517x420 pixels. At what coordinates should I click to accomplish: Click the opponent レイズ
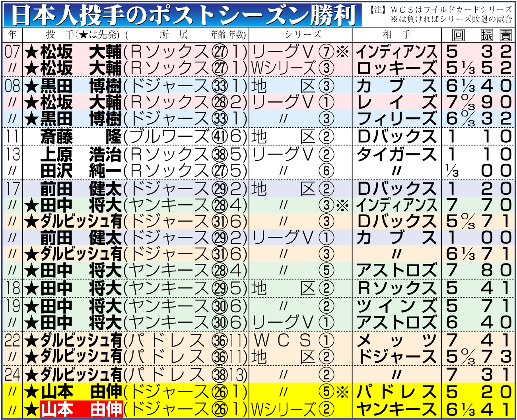(x=396, y=103)
